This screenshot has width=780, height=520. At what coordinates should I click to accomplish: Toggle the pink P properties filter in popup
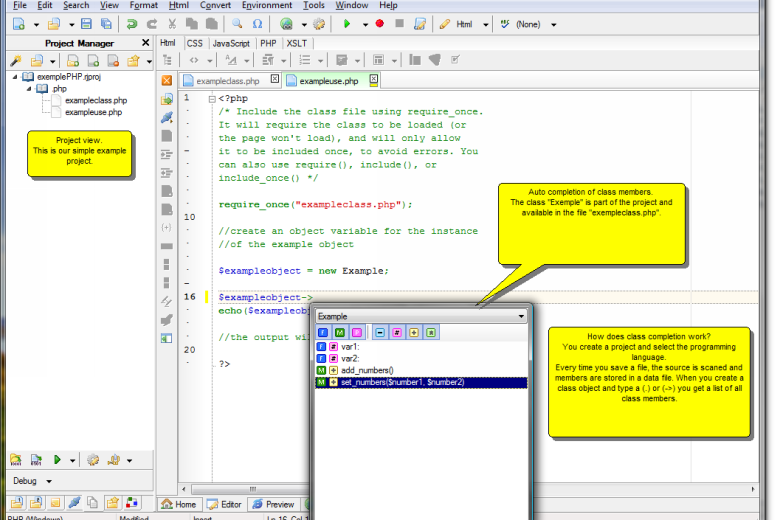tap(357, 332)
